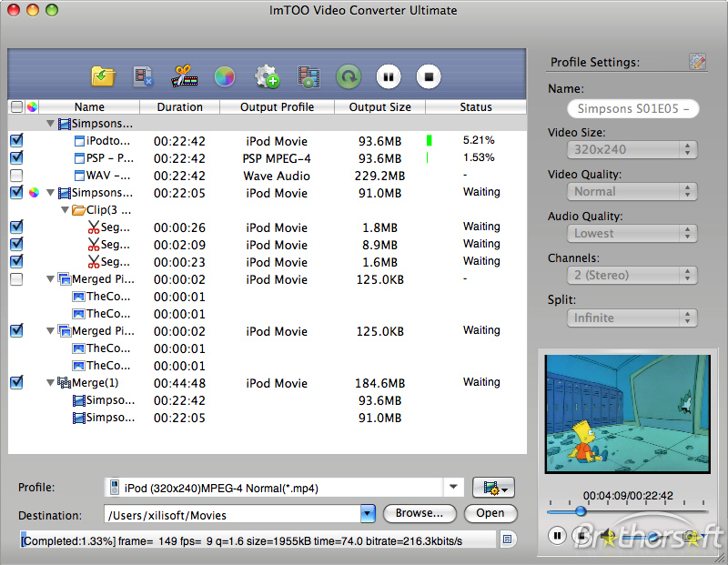The image size is (728, 565).
Task: Click the scissors icon on the 00:00:26 segment
Action: click(94, 227)
